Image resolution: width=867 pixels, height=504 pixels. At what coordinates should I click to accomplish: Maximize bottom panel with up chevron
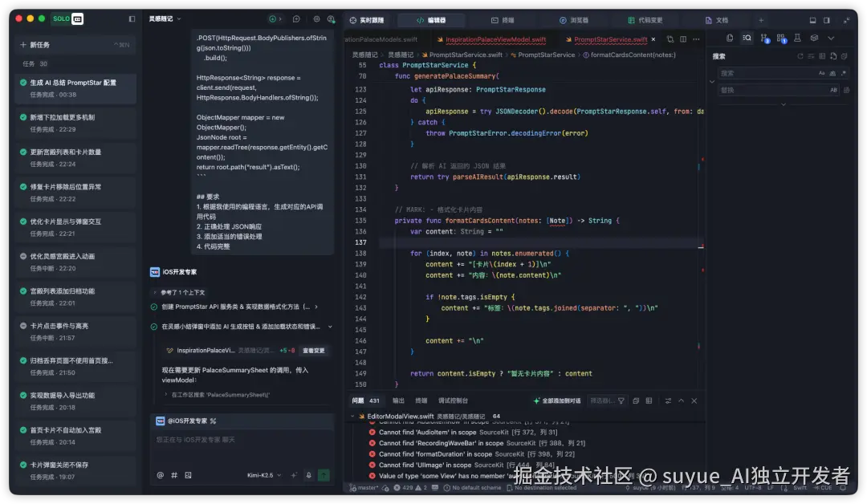[682, 400]
